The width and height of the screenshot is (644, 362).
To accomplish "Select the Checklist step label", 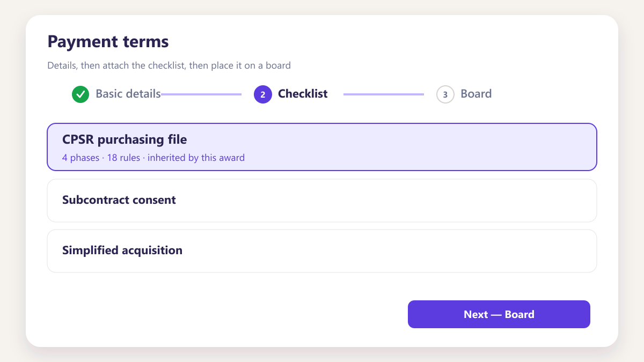I will point(303,94).
